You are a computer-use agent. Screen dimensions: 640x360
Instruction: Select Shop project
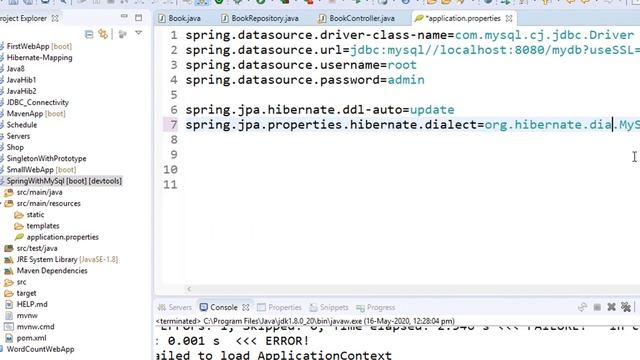[x=15, y=147]
